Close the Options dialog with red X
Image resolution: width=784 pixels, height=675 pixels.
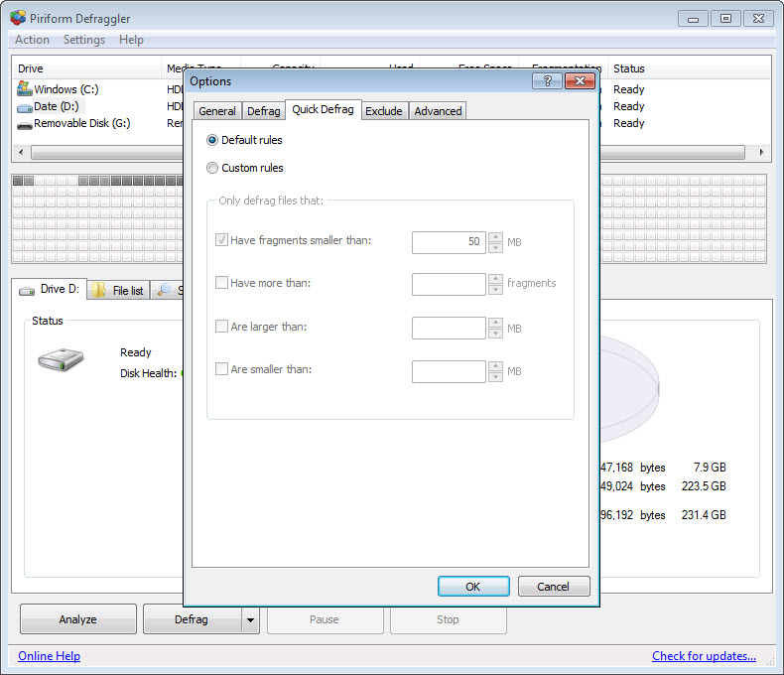click(580, 80)
